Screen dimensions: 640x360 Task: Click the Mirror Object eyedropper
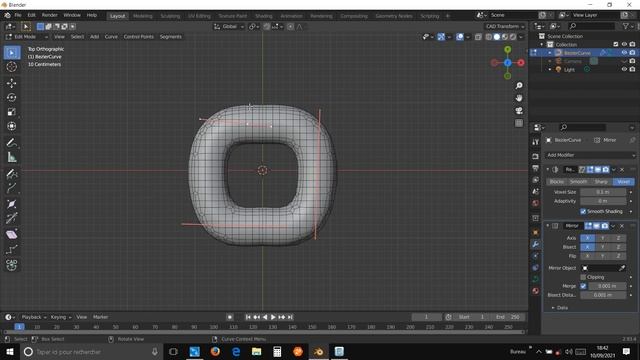pos(622,268)
